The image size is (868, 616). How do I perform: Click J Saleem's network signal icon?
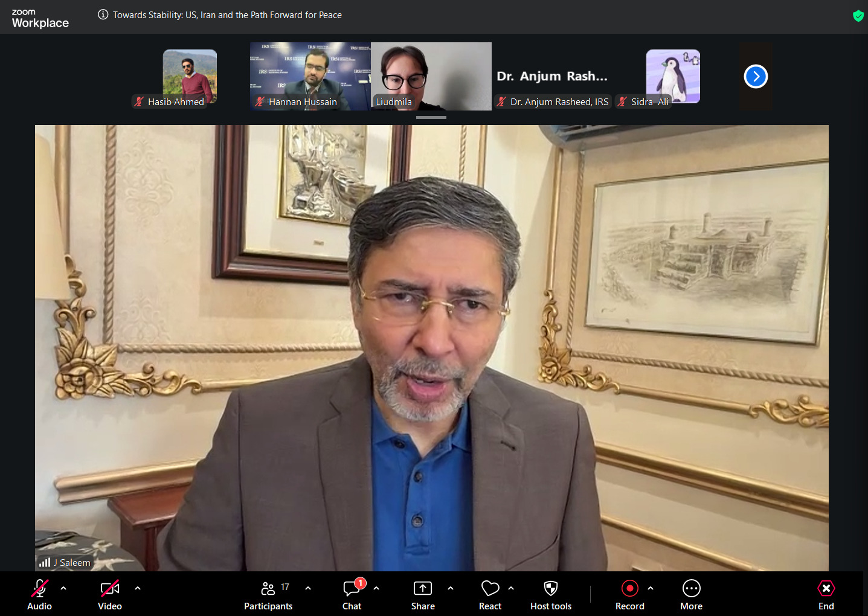pos(45,563)
